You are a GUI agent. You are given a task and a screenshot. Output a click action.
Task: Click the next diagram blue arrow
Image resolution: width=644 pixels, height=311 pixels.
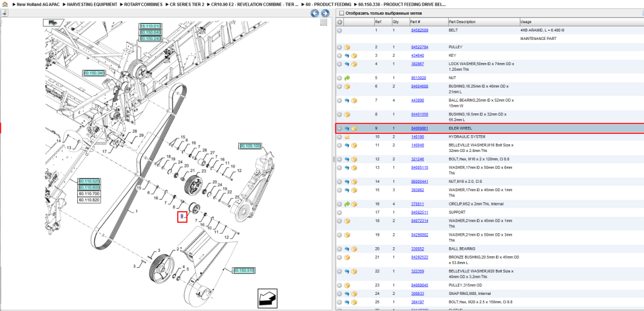click(x=325, y=13)
